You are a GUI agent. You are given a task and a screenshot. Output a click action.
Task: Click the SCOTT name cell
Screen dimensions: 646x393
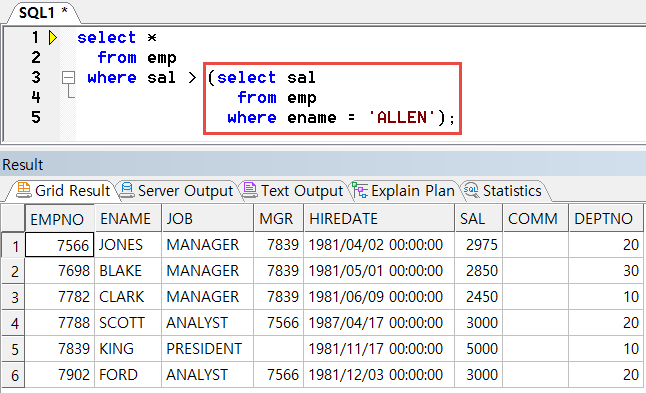click(128, 323)
